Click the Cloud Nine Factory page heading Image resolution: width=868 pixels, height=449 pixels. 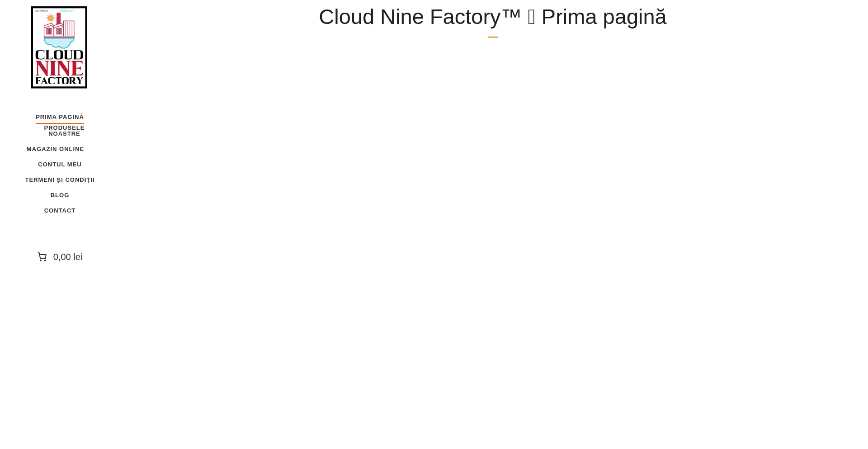click(493, 17)
